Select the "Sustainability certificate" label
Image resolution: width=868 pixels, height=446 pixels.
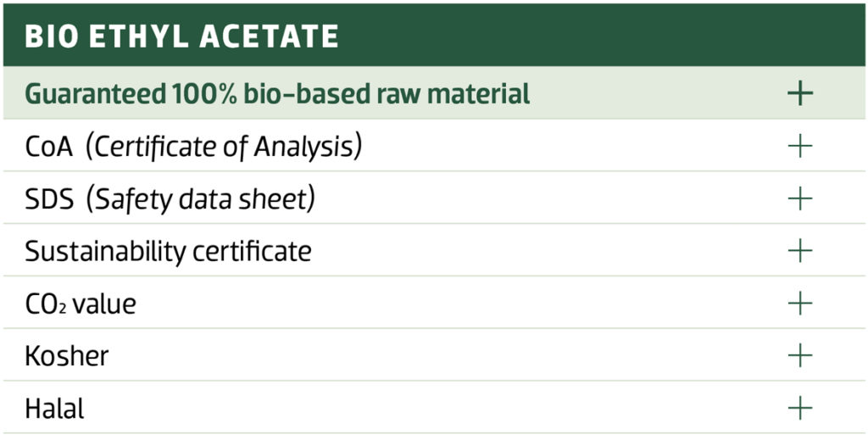[168, 252]
